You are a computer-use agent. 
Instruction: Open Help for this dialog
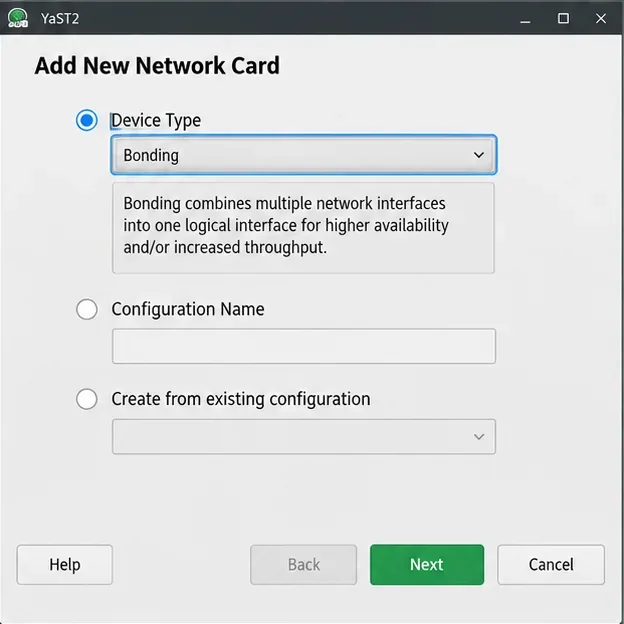click(x=65, y=565)
